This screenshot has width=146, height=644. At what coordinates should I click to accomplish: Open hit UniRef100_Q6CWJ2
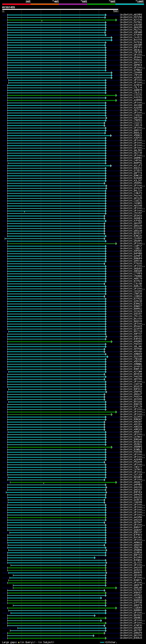(131, 50)
